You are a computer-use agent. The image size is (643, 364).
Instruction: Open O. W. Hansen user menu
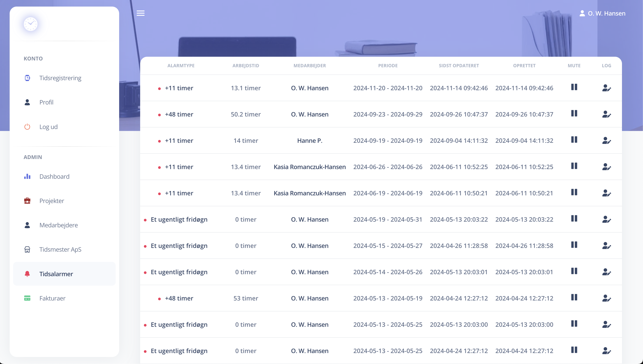pyautogui.click(x=602, y=14)
